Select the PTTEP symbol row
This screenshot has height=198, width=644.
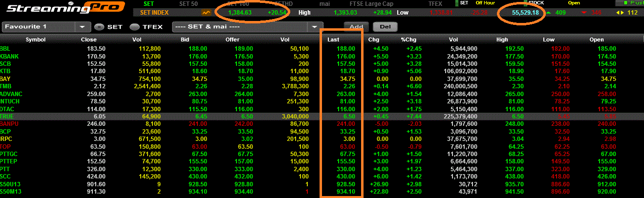point(322,161)
